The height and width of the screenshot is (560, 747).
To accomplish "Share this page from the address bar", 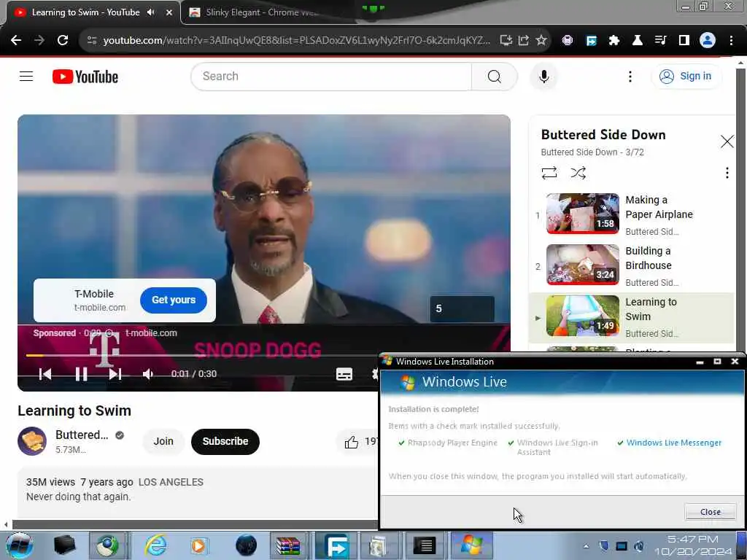I will pyautogui.click(x=524, y=40).
